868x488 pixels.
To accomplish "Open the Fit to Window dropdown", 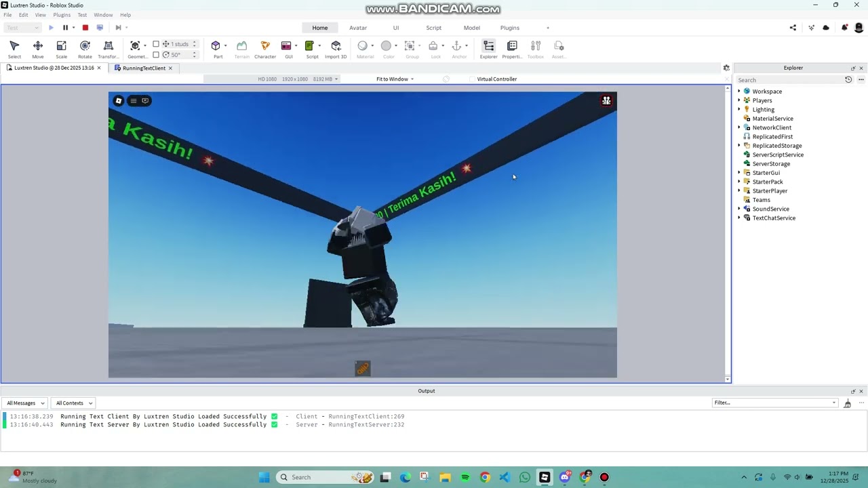I will tap(395, 79).
